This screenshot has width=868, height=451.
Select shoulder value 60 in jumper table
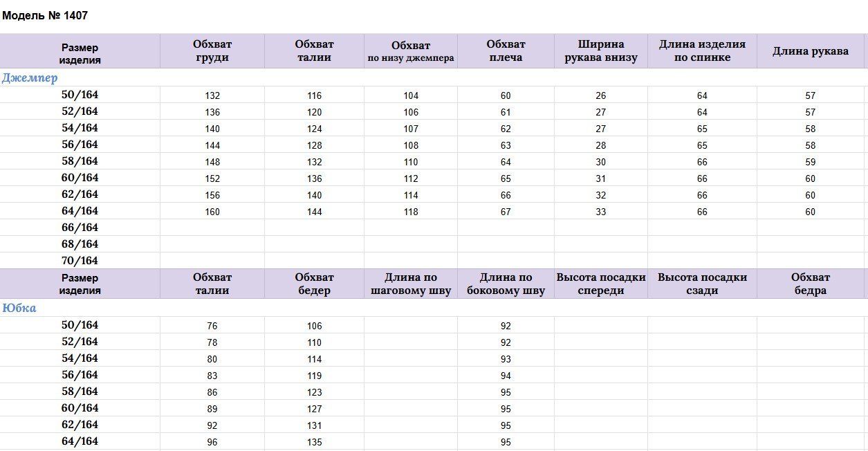click(506, 95)
